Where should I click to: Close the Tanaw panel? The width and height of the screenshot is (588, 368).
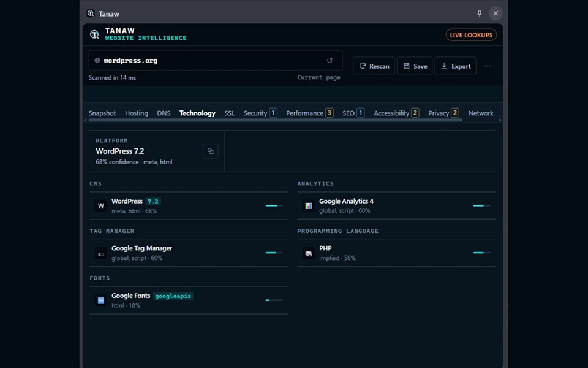496,13
